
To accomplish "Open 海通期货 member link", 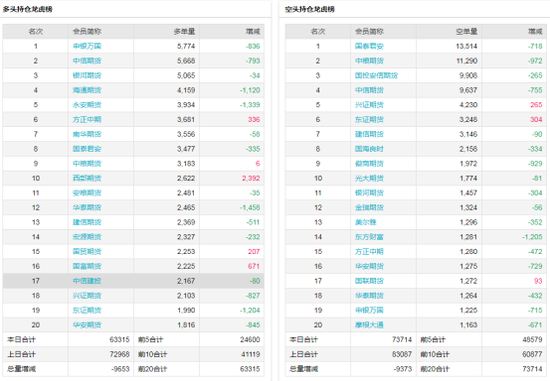I will coord(87,90).
